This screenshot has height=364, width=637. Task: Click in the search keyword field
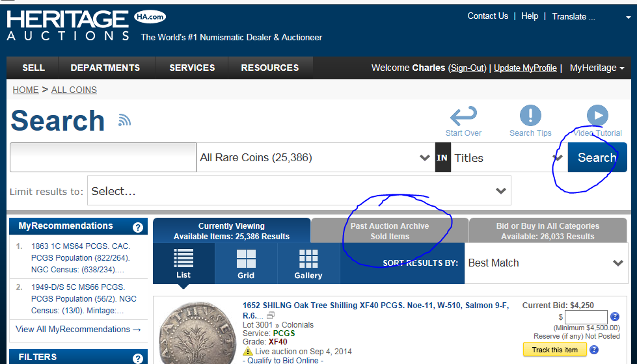103,157
